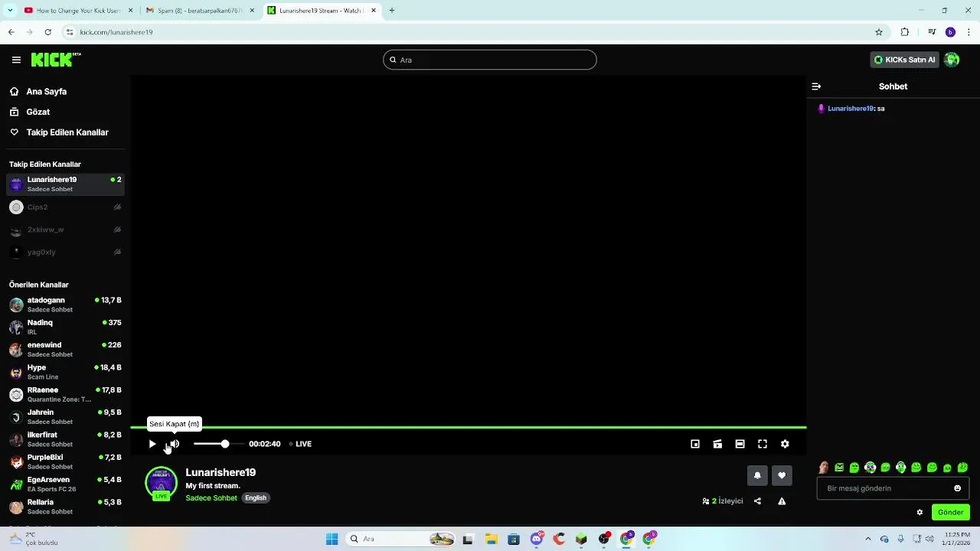Image resolution: width=980 pixels, height=551 pixels.
Task: Click the address bar URL
Action: (x=116, y=32)
